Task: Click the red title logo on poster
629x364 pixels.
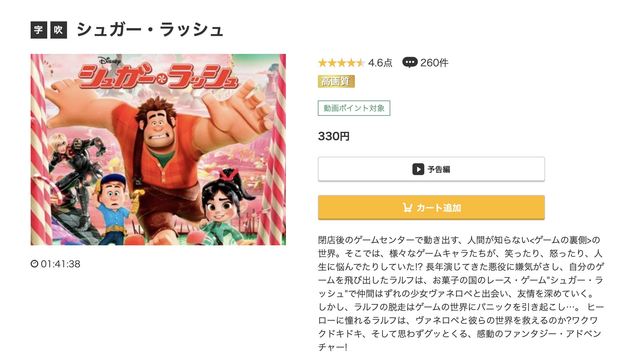Action: point(158,77)
